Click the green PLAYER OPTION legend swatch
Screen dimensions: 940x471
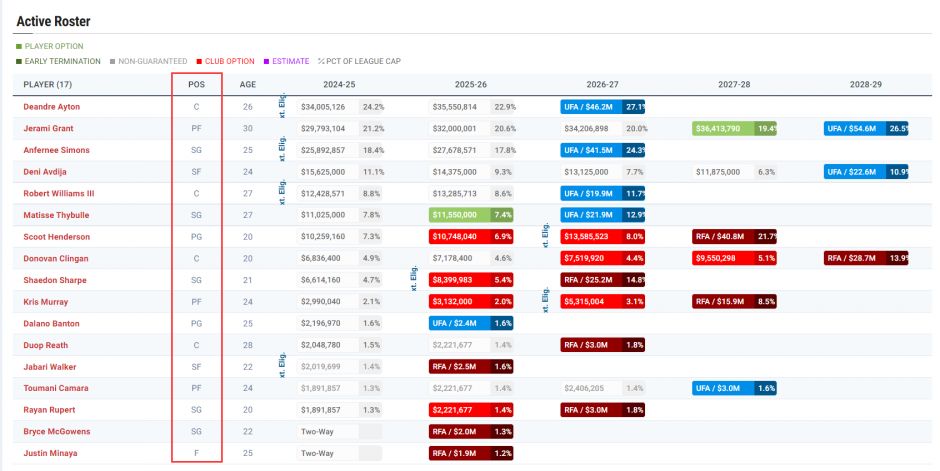19,46
